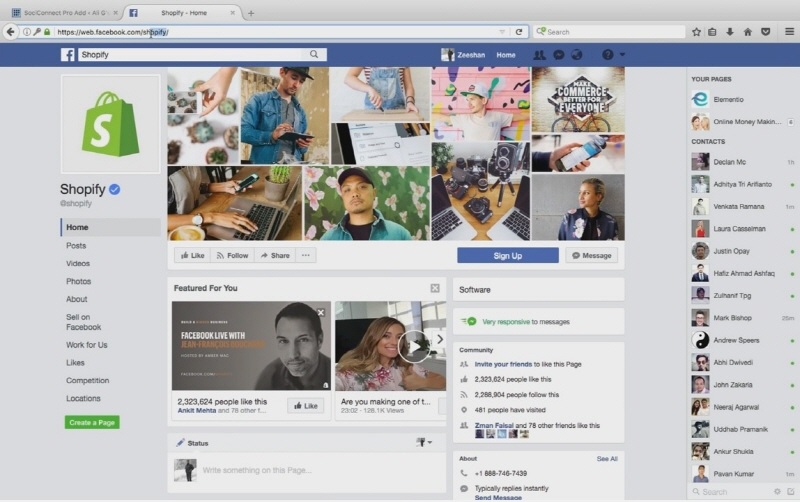Click Invite your friends link
Viewport: 800px width, 502px height.
(503, 364)
